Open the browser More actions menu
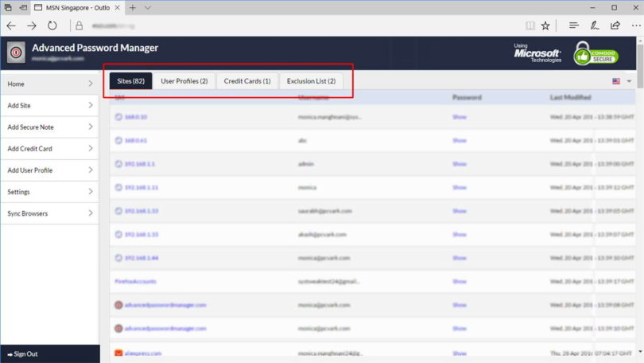Viewport: 644px width, 363px height. click(634, 25)
